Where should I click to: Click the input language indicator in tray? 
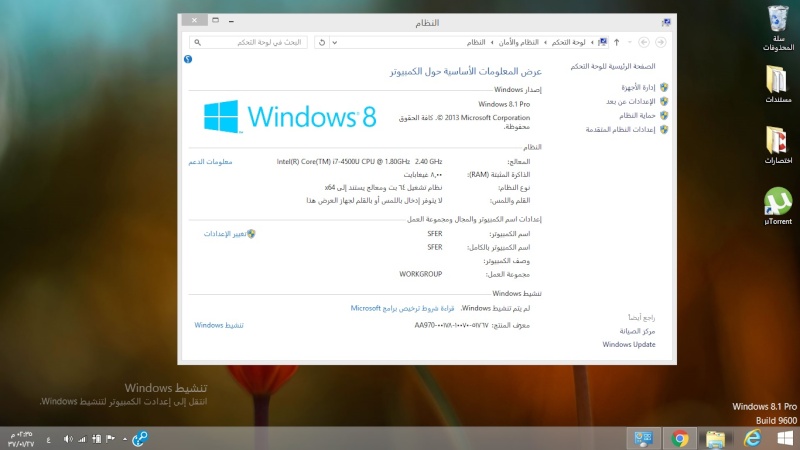point(48,439)
